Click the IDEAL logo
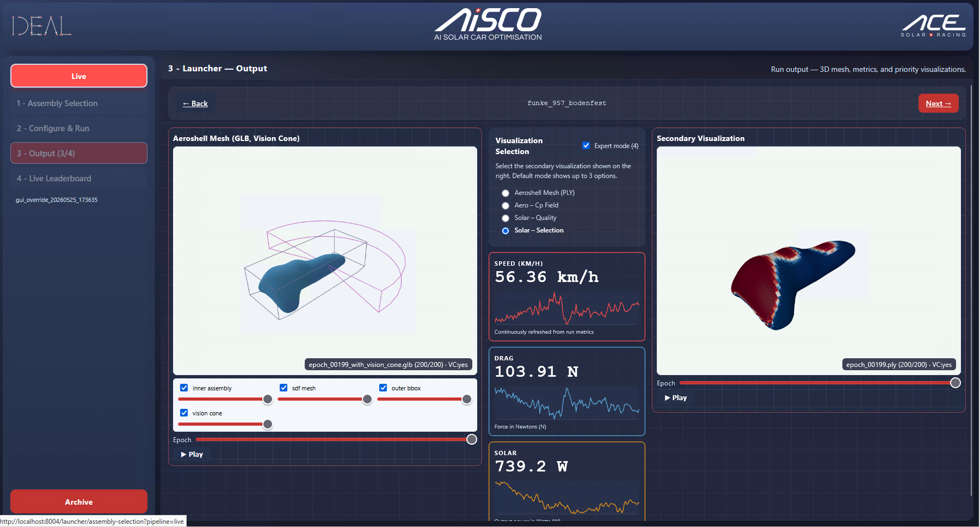This screenshot has height=527, width=980. (x=41, y=26)
